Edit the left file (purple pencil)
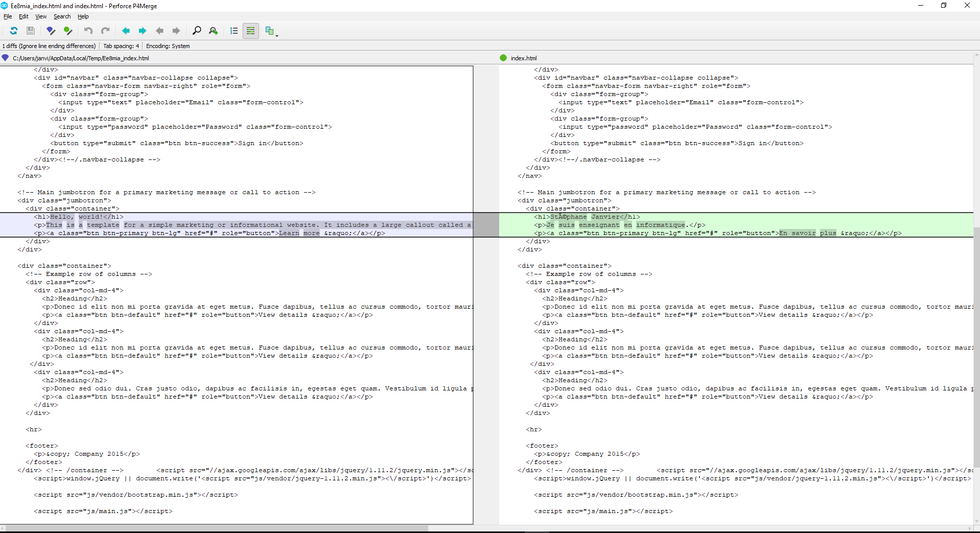 (x=51, y=31)
